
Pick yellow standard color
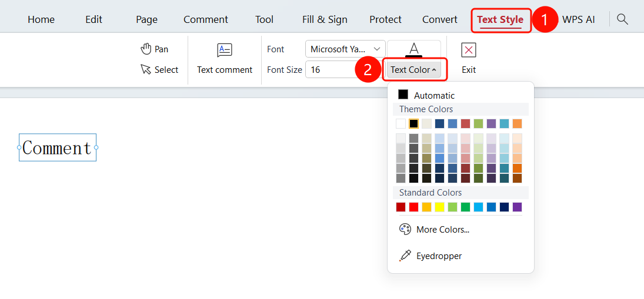coord(439,207)
